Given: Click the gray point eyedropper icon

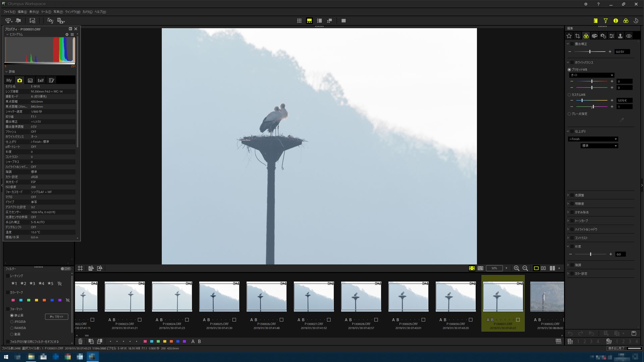Looking at the screenshot, I should [x=622, y=120].
